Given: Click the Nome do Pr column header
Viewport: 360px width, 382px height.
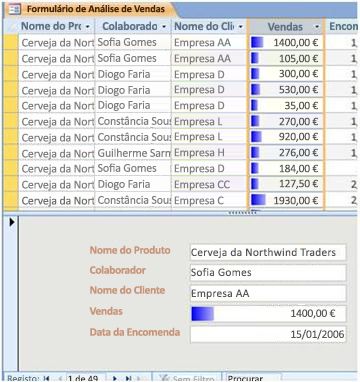Looking at the screenshot, I should point(57,27).
